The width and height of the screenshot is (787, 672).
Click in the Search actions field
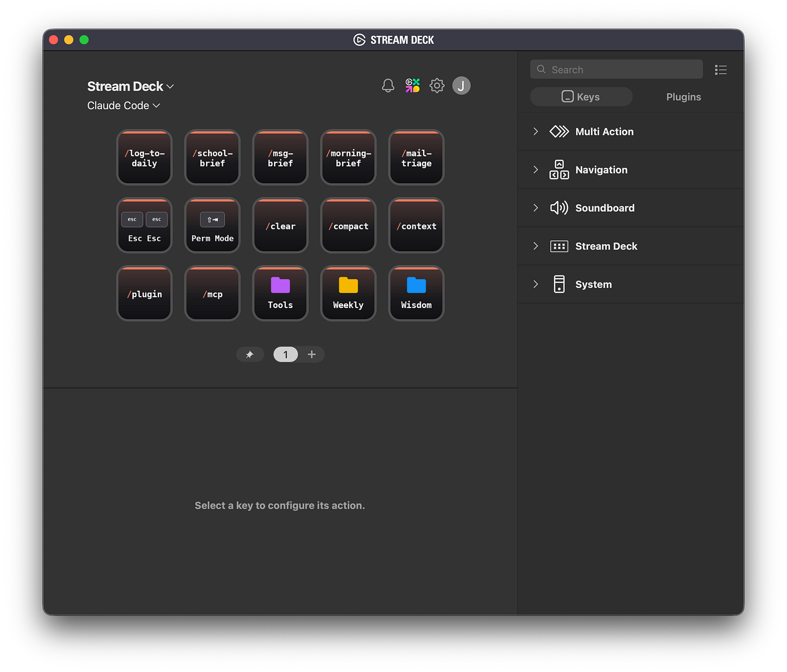616,70
